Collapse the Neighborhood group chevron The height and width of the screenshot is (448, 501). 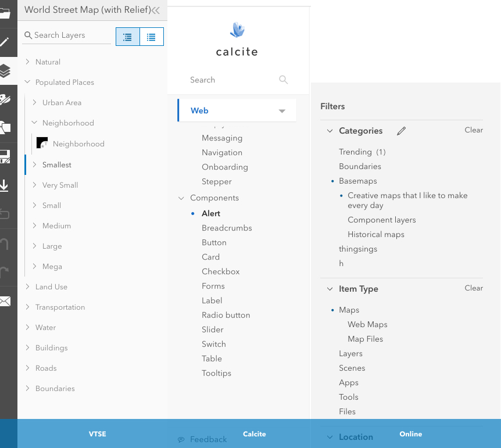[x=34, y=123]
